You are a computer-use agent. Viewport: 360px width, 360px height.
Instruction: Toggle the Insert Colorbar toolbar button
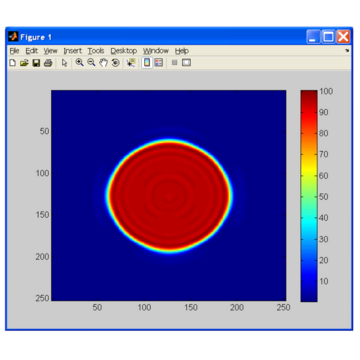pyautogui.click(x=147, y=62)
